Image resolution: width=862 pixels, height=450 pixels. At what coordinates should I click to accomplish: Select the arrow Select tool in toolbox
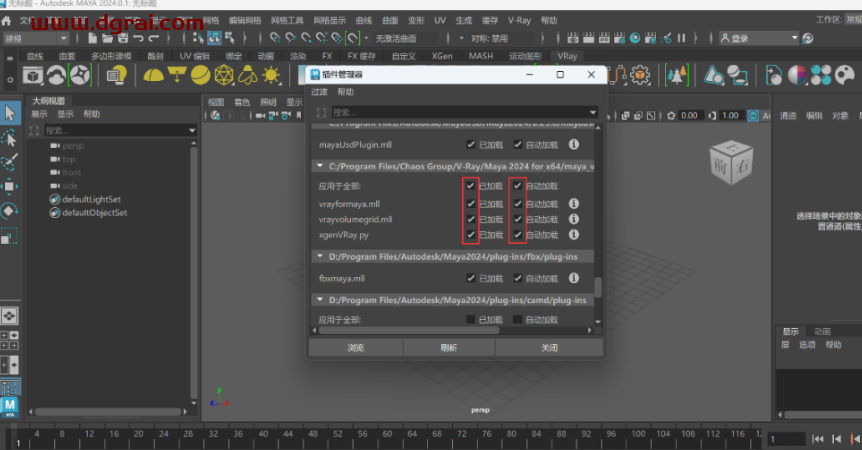[x=9, y=112]
